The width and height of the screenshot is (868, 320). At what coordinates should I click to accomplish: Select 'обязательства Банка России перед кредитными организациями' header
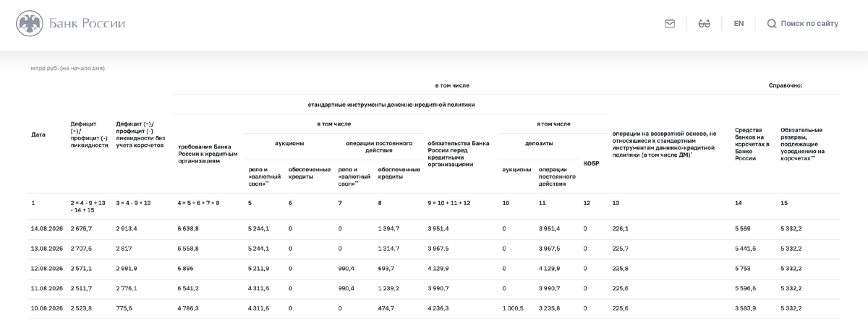[x=459, y=154]
